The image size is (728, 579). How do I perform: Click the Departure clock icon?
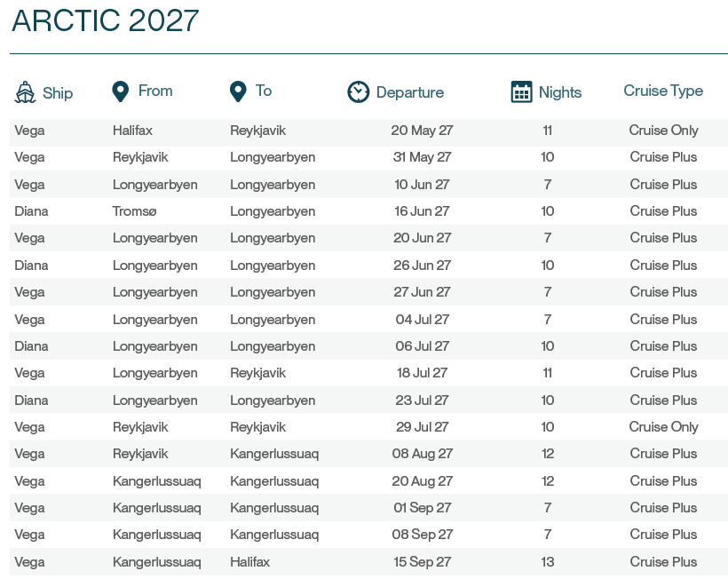click(358, 91)
